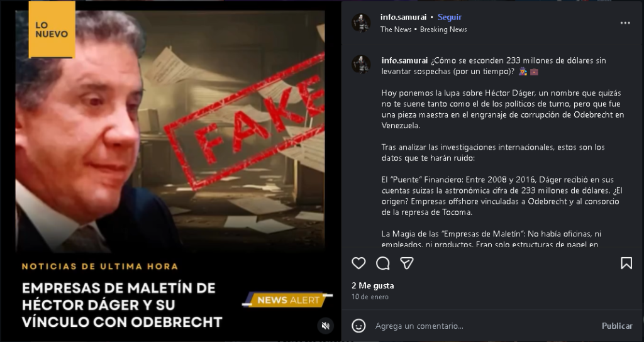The width and height of the screenshot is (644, 342).
Task: Focus the 'Agrega un comentario...' field
Action: click(x=485, y=326)
